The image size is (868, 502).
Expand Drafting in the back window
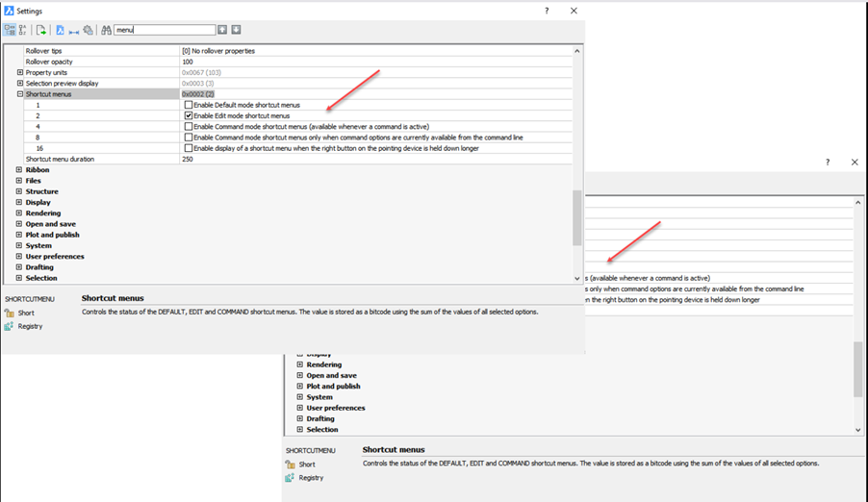click(299, 418)
